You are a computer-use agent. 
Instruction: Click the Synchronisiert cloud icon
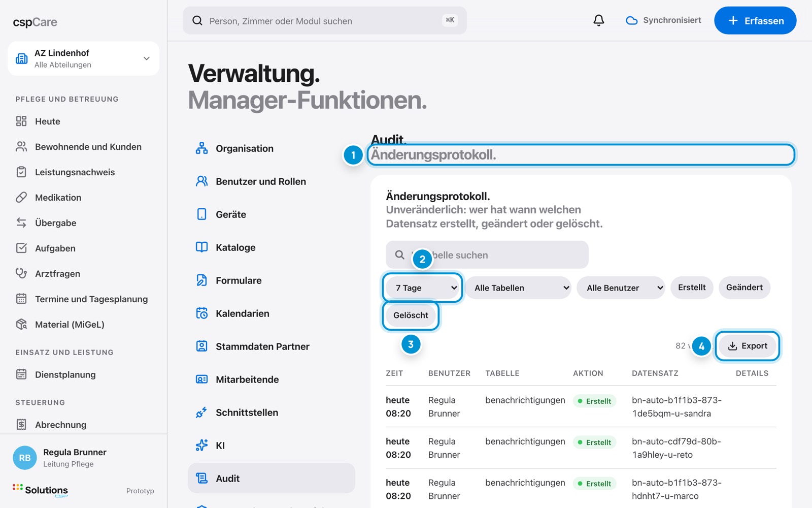click(x=631, y=20)
